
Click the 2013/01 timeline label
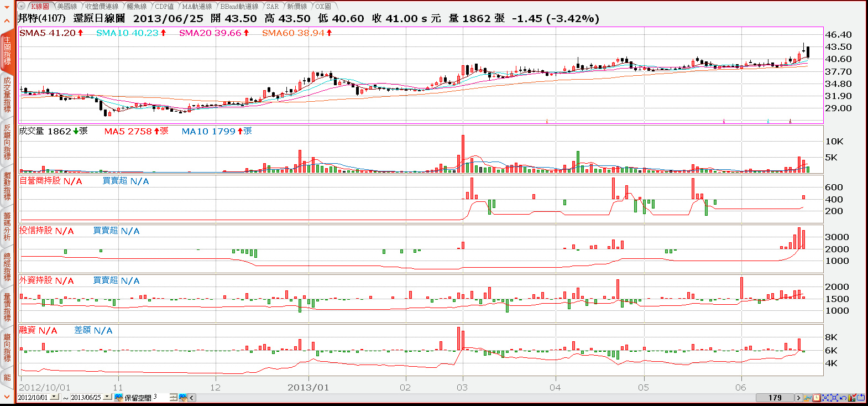[308, 388]
